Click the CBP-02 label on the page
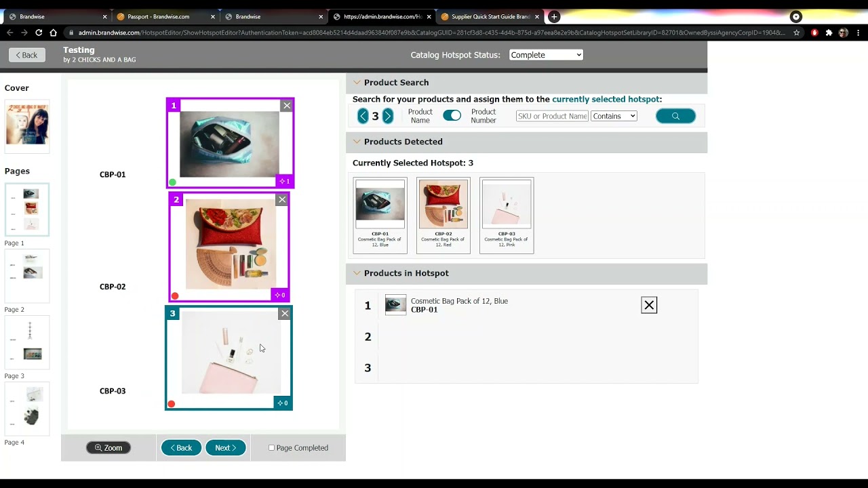This screenshot has width=868, height=488. 113,287
